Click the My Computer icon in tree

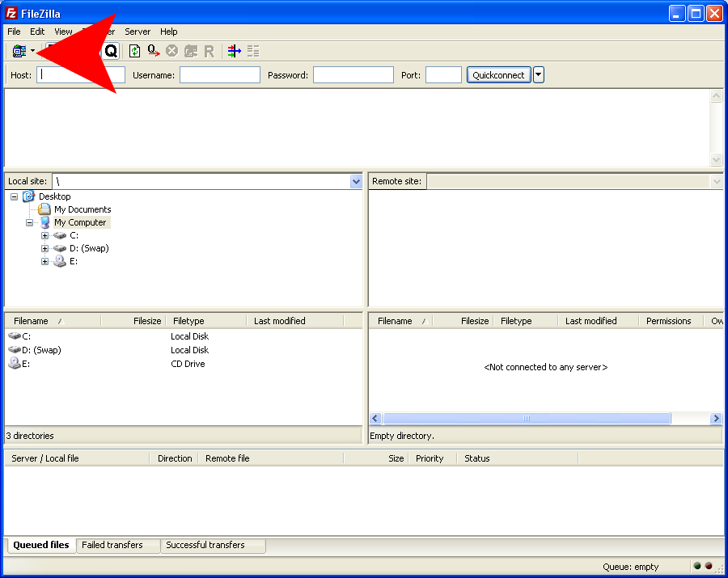point(45,222)
